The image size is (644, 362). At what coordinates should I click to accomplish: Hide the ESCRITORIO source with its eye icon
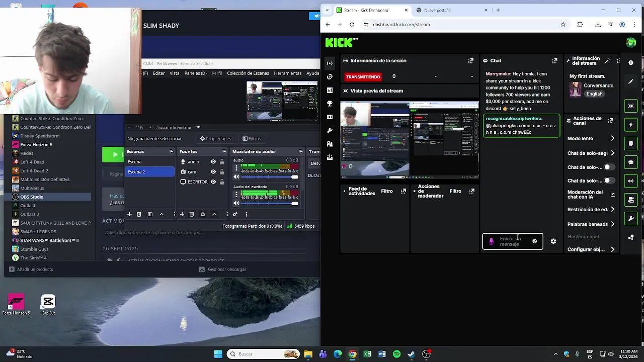[213, 182]
